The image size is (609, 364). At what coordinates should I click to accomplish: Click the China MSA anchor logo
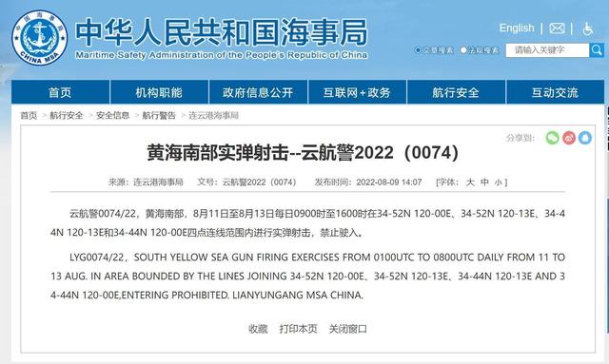pos(39,38)
